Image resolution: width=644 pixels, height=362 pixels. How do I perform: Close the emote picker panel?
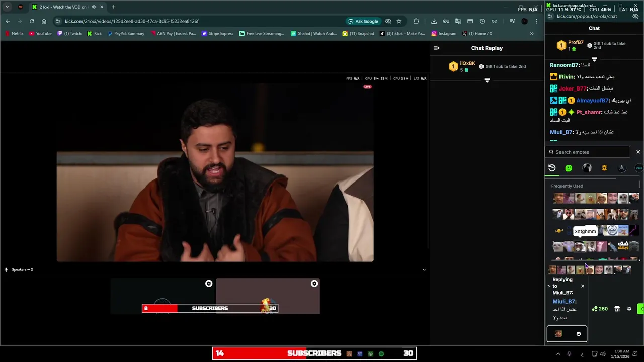pos(638,152)
